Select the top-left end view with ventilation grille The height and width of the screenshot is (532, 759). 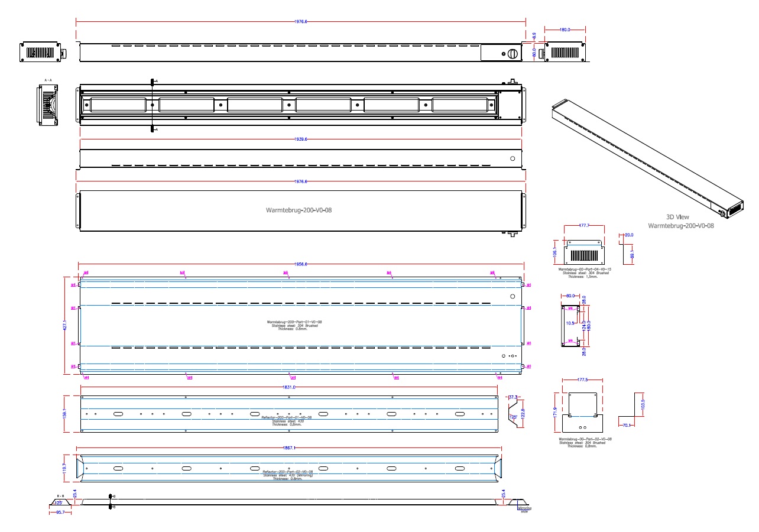tap(41, 51)
